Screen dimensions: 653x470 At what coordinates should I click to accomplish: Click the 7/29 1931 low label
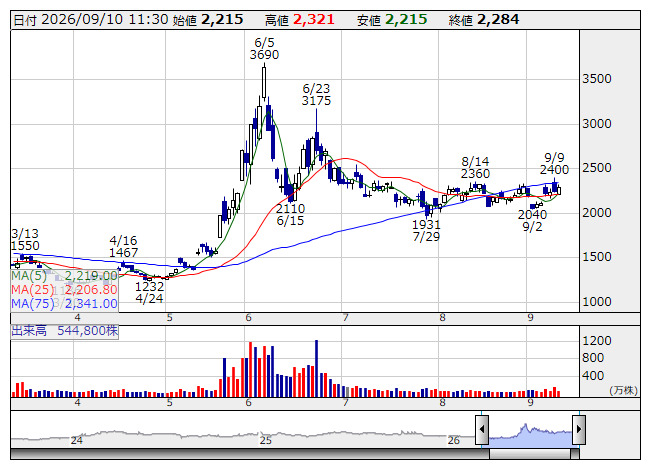pos(426,231)
